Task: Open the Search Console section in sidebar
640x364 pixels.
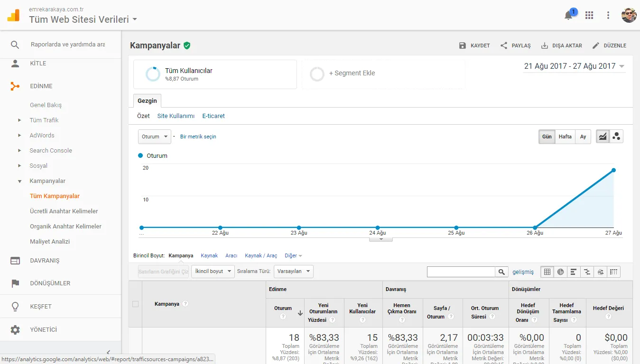Action: [51, 150]
